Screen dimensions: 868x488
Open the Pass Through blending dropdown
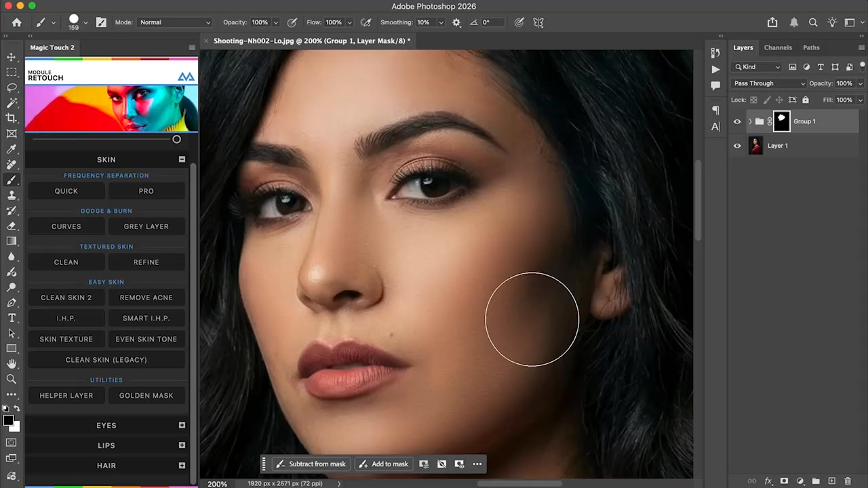pyautogui.click(x=769, y=83)
